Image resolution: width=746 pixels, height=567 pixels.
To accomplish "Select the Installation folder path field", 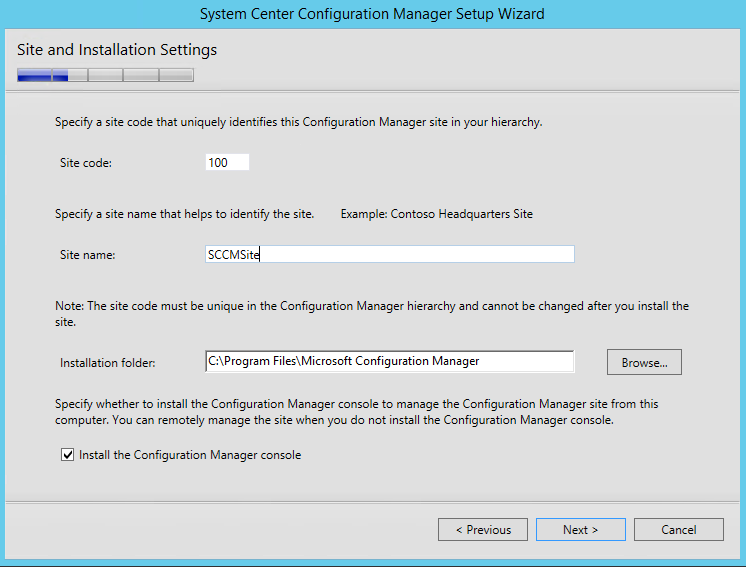I will [x=390, y=362].
